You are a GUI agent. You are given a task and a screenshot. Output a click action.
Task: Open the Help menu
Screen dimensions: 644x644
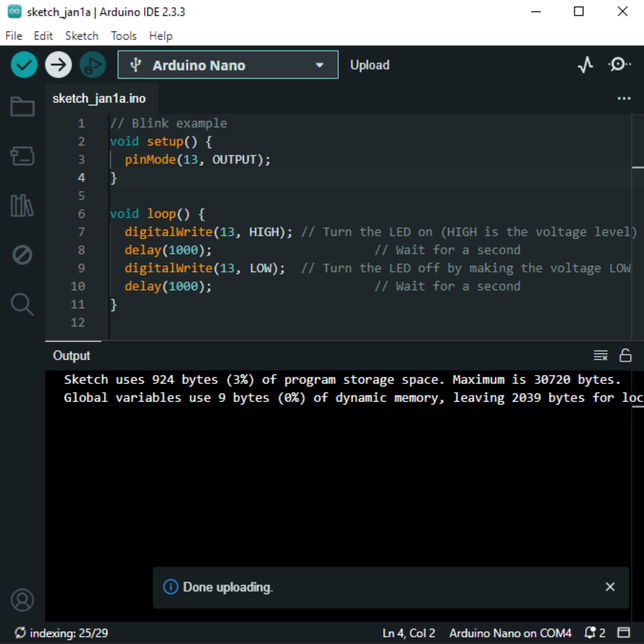[161, 36]
